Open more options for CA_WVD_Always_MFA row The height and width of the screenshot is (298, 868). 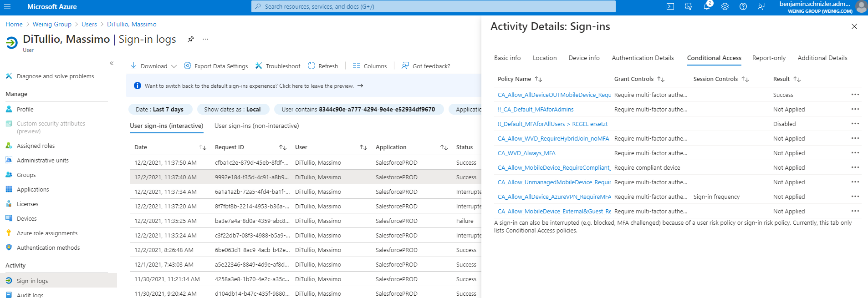pyautogui.click(x=855, y=153)
